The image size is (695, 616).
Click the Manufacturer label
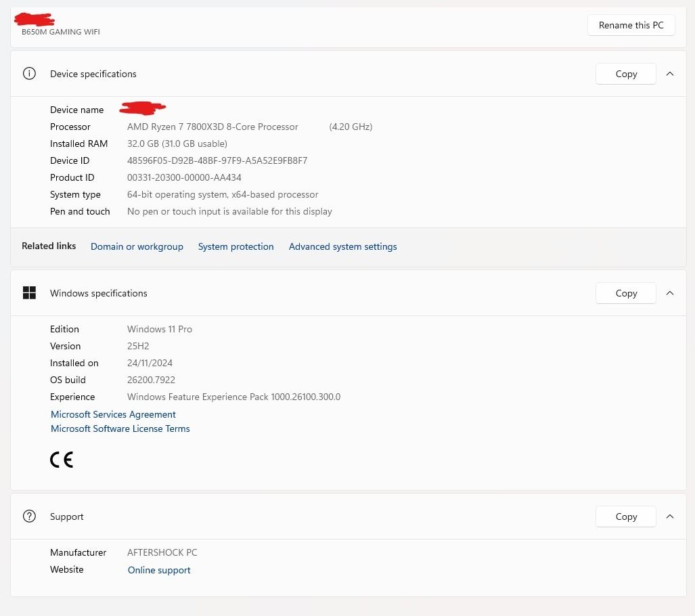(78, 552)
